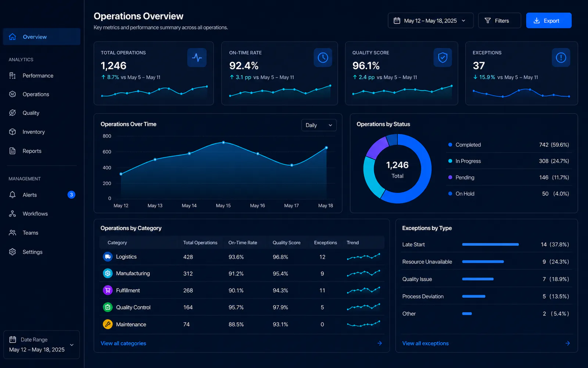Click the Workflows node icon
This screenshot has width=588, height=368.
12,214
